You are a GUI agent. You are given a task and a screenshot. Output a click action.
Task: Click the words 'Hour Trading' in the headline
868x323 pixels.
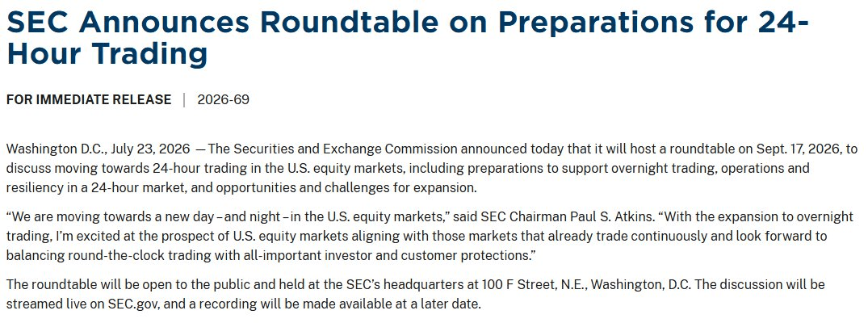(107, 54)
